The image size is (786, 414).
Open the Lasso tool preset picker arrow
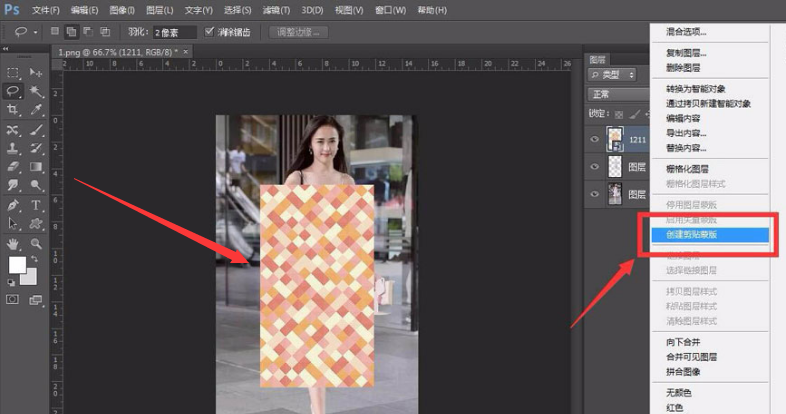35,32
